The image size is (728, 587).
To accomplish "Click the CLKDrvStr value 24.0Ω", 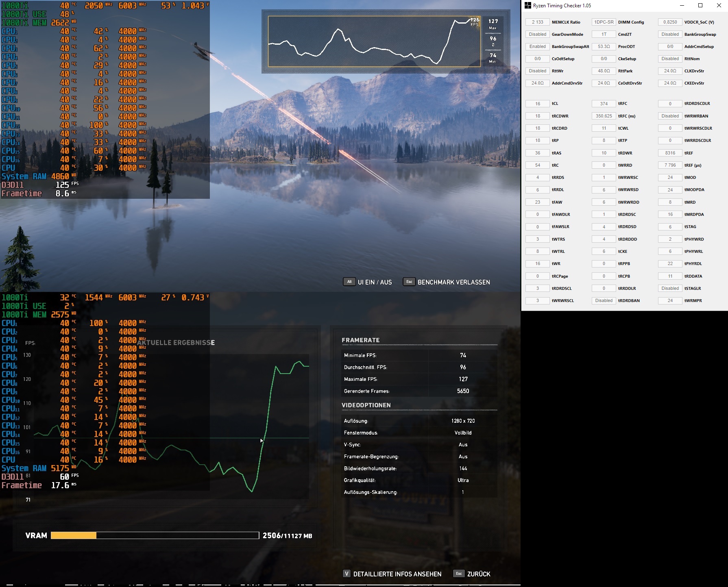I will pyautogui.click(x=670, y=71).
